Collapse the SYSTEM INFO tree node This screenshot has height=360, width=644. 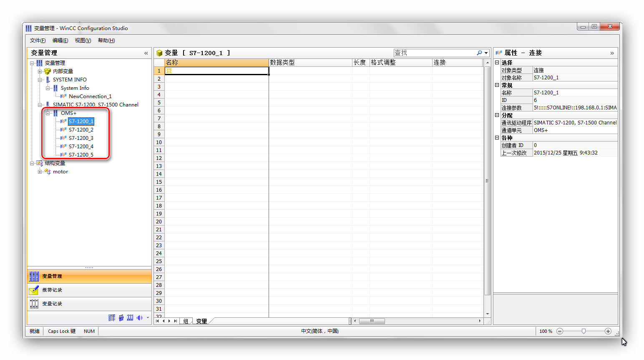coord(40,80)
